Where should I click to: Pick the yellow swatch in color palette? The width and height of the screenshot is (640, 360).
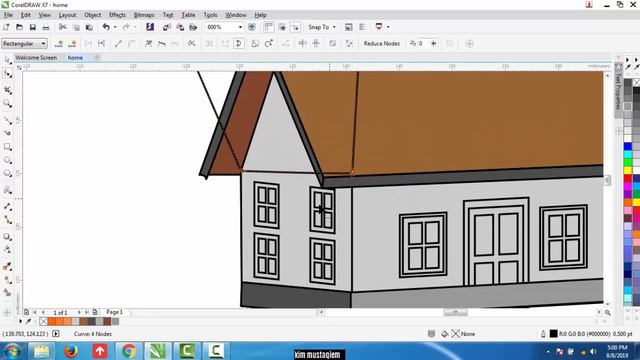pos(628,171)
